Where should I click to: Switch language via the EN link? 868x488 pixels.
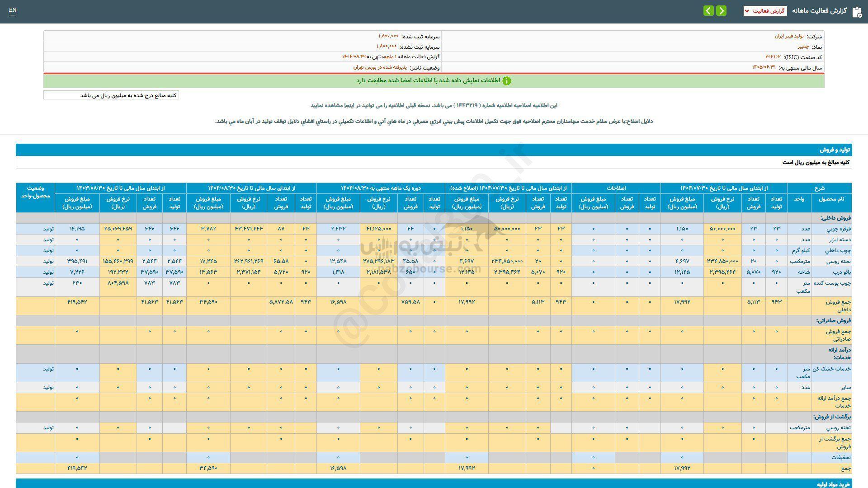[x=13, y=10]
